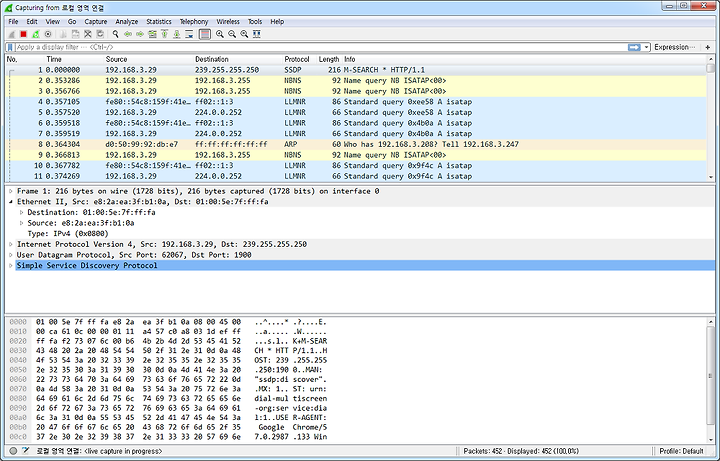
Task: Open the Help menu
Action: (277, 22)
